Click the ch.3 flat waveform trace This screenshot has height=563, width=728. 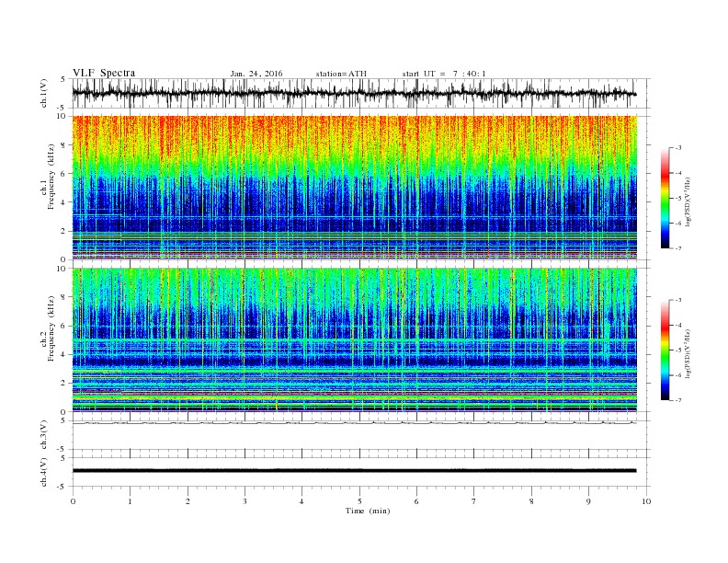355,423
